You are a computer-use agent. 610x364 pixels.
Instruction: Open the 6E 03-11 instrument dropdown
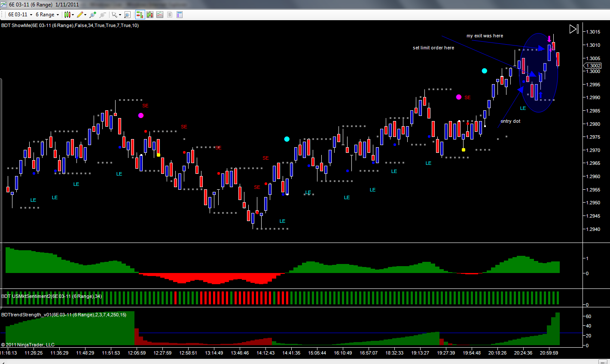[20, 15]
